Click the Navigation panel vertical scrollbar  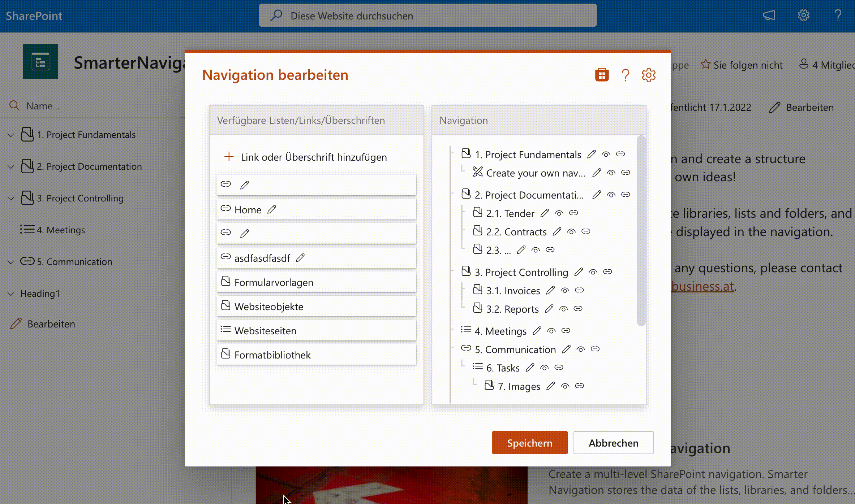click(x=641, y=231)
